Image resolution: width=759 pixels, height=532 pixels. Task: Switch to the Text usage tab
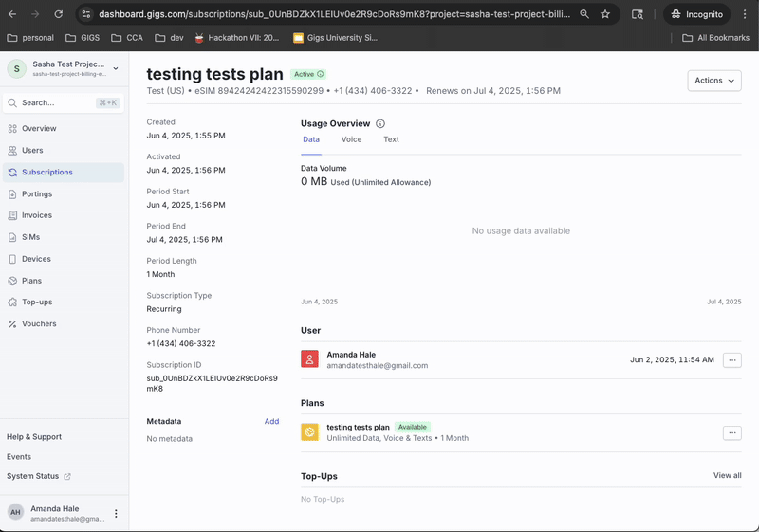coord(391,139)
